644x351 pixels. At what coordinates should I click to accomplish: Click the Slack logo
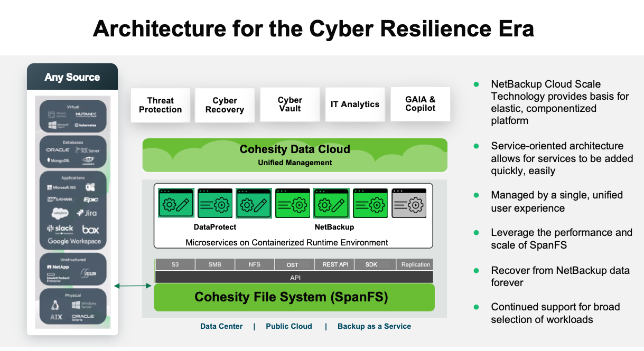60,229
